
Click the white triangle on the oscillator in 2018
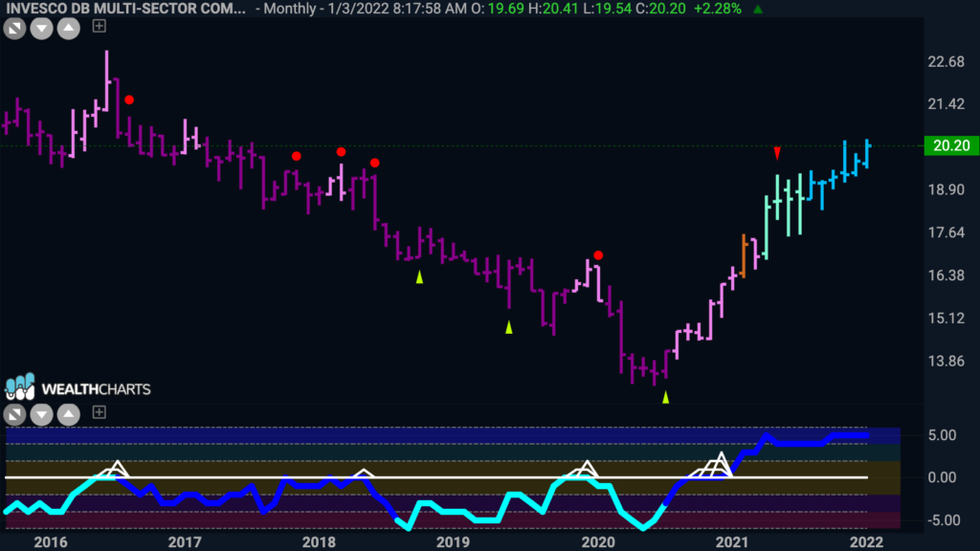(x=365, y=473)
